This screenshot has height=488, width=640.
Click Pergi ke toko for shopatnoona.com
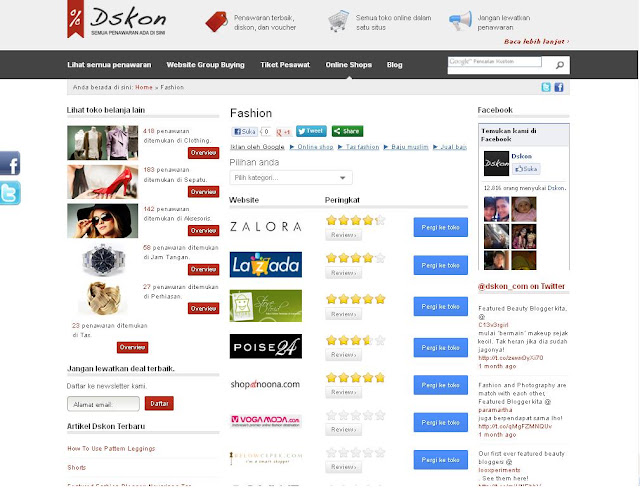click(x=441, y=385)
